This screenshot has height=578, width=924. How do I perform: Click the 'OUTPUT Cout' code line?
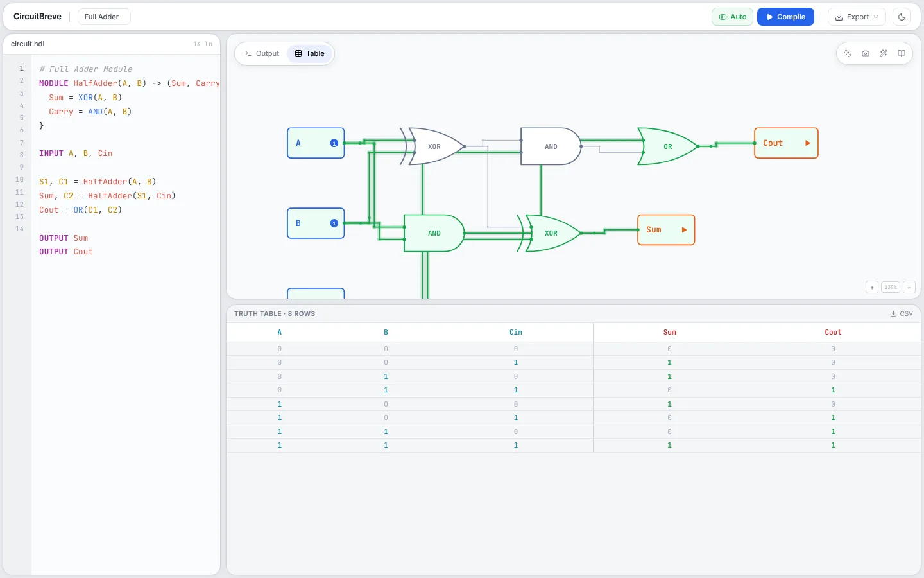tap(66, 252)
